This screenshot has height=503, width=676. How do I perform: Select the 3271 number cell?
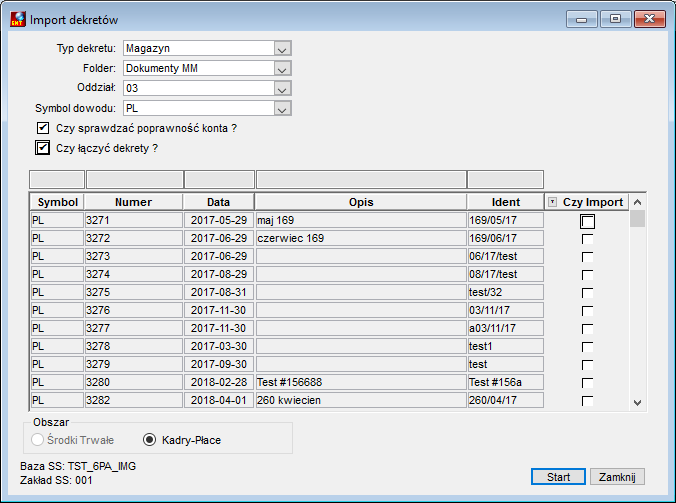tap(134, 220)
